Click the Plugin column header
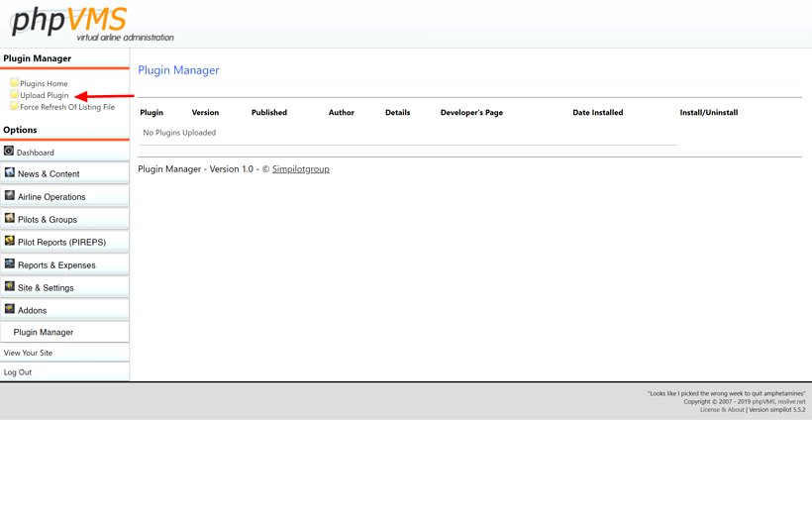Image resolution: width=812 pixels, height=523 pixels. 152,112
